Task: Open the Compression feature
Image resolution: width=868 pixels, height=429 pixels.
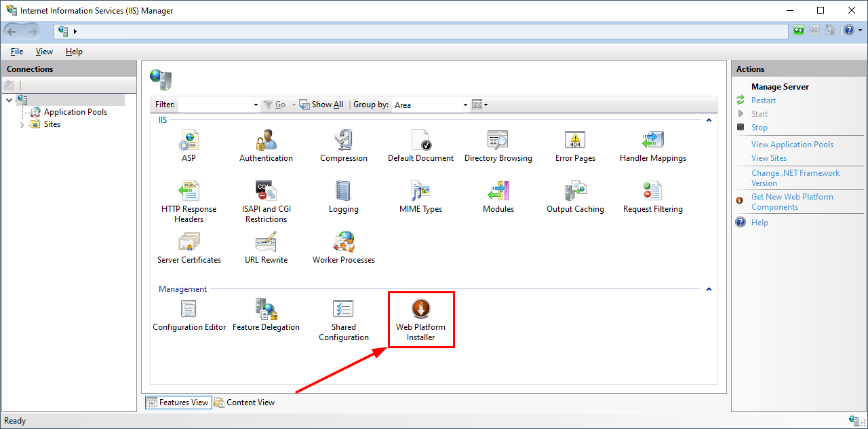Action: (x=344, y=146)
